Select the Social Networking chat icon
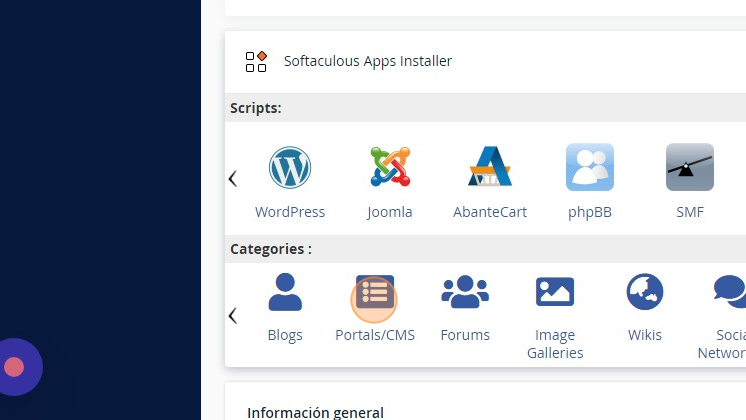This screenshot has width=746, height=420. click(730, 292)
